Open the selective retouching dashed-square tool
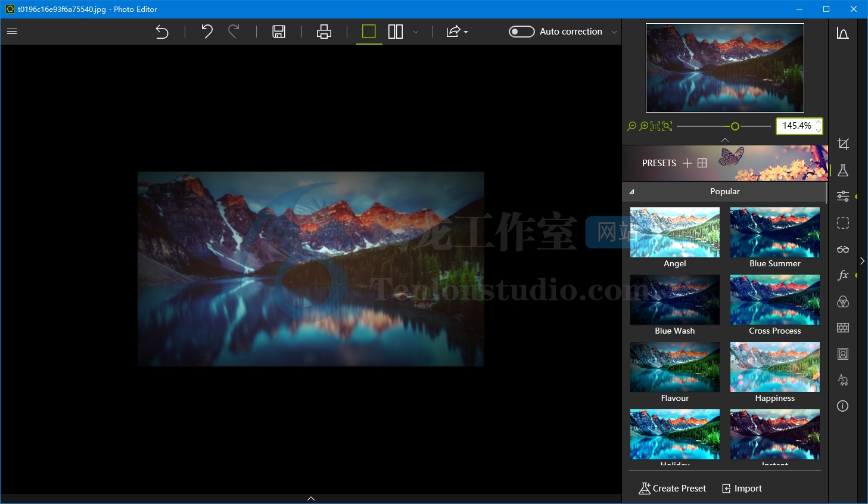Screen dimensions: 868x504 [843, 223]
